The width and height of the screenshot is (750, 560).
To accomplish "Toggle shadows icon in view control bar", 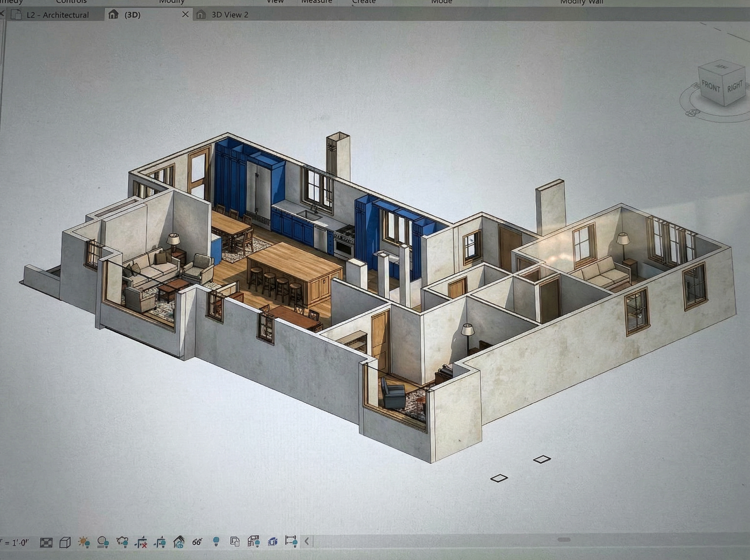I will 103,542.
